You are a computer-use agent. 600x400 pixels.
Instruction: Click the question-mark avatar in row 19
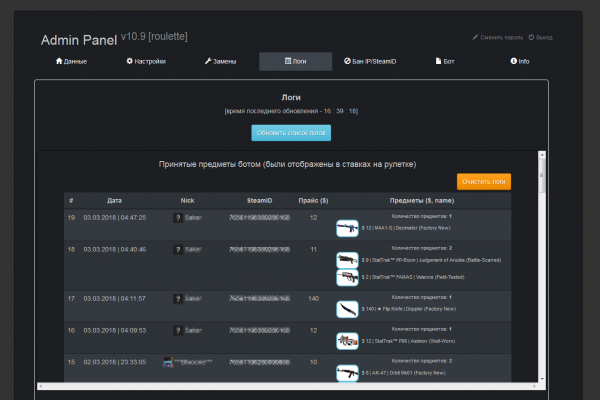point(177,217)
